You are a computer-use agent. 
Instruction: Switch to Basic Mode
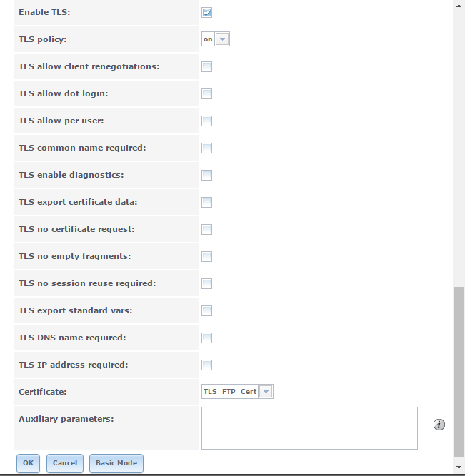[116, 463]
